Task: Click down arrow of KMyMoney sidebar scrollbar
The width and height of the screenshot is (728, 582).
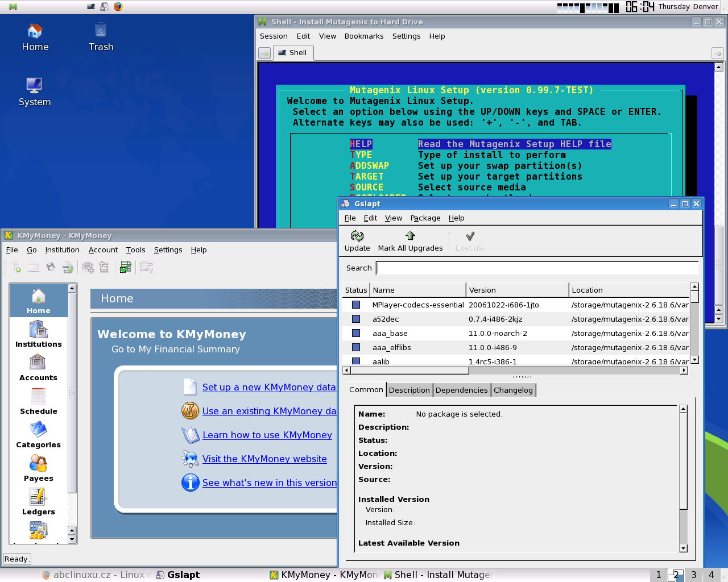Action: (72, 539)
